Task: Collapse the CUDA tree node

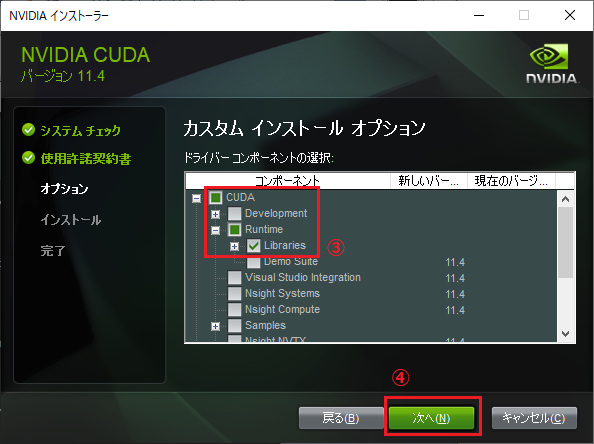Action: pyautogui.click(x=196, y=198)
